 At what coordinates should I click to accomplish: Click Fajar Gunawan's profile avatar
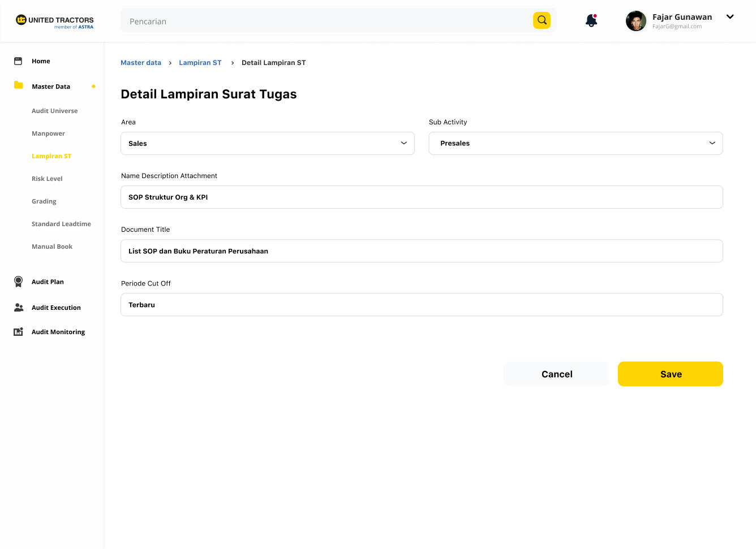[x=635, y=21]
